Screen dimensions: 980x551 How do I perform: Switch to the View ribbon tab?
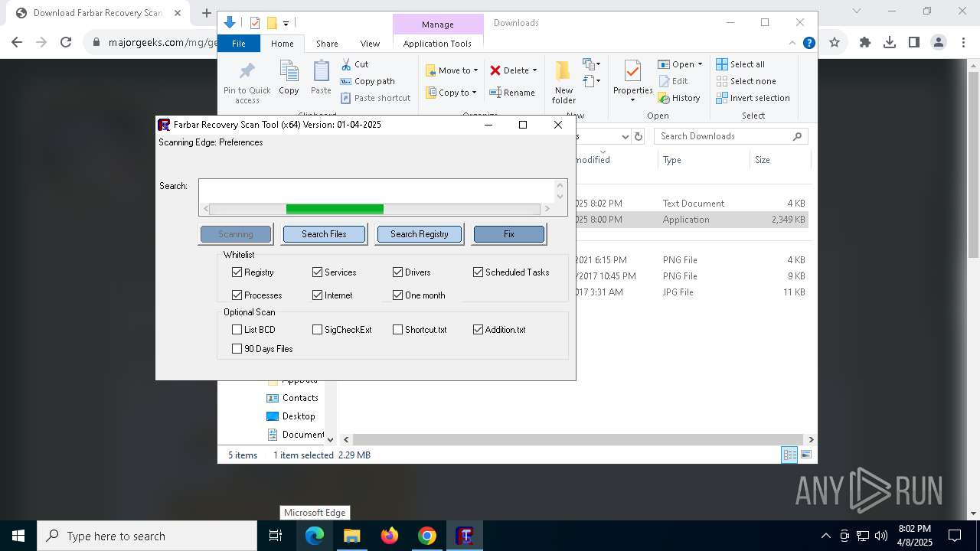(370, 44)
